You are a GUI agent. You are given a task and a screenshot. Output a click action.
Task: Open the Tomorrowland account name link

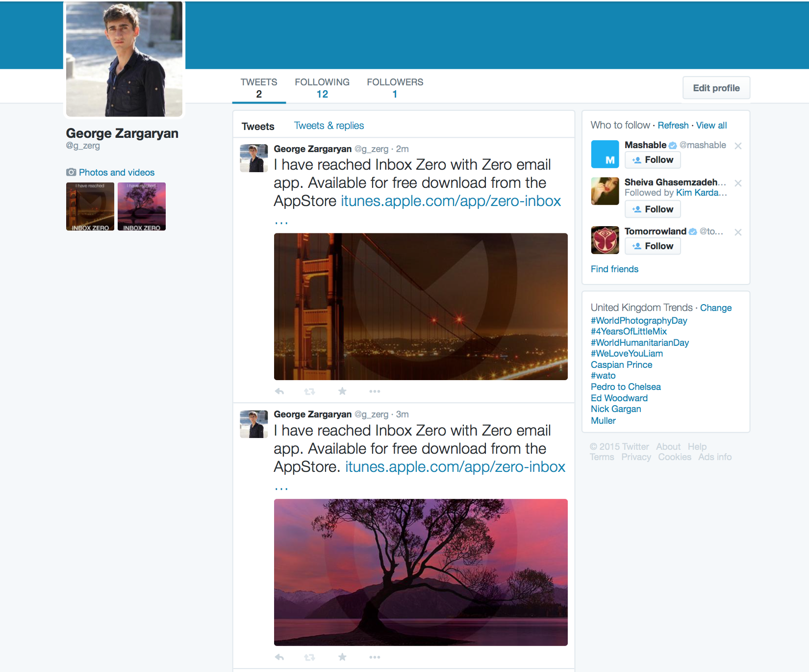pyautogui.click(x=656, y=231)
